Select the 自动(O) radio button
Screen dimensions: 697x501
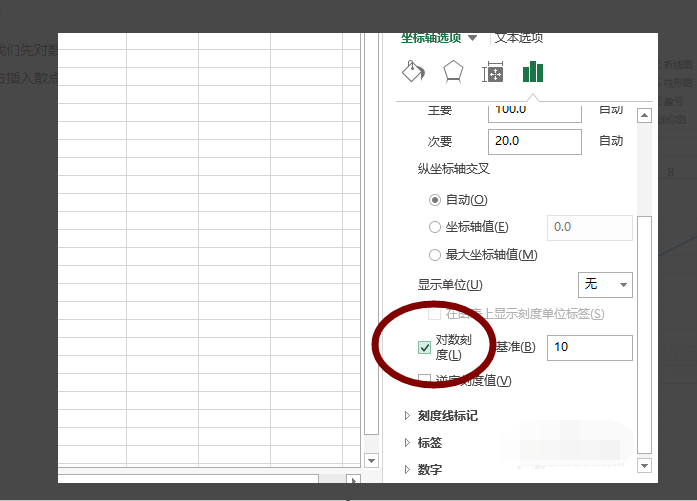435,200
